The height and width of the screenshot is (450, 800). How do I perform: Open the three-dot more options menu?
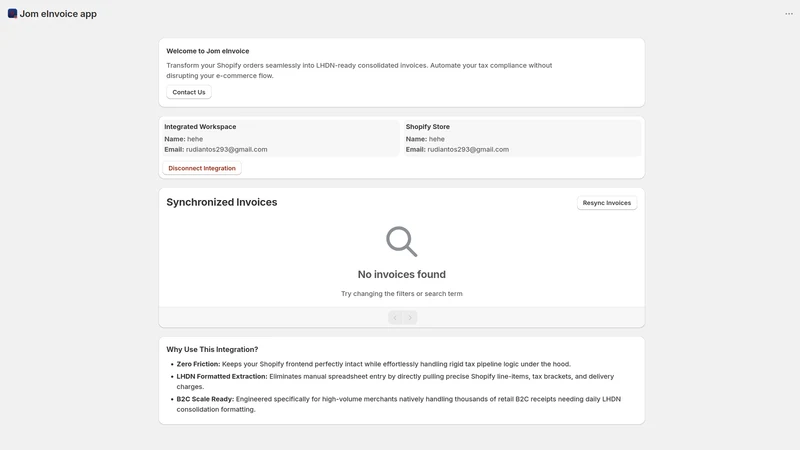click(789, 14)
